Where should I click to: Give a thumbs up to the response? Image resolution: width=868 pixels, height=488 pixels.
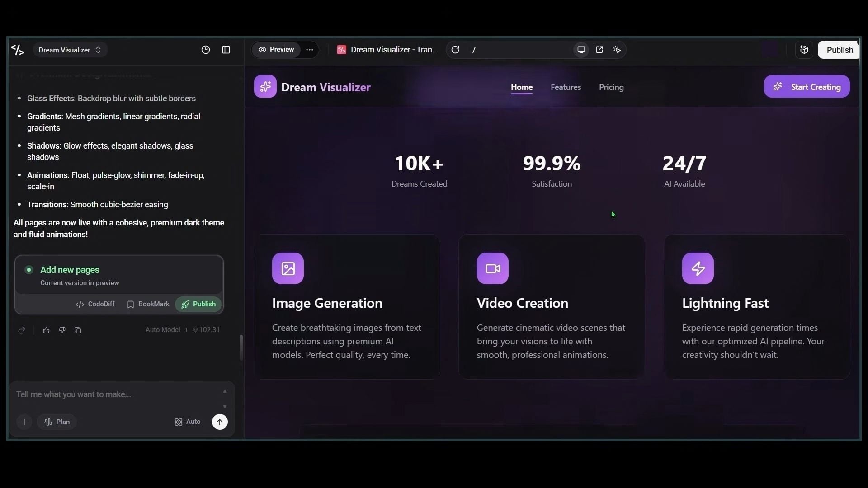pyautogui.click(x=46, y=330)
